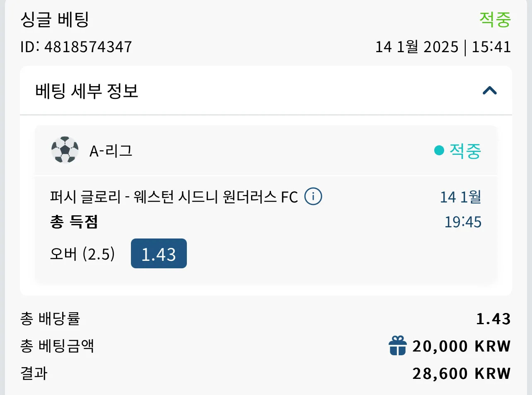Click the 19:45 kickoff time
The width and height of the screenshot is (532, 395).
click(x=463, y=222)
